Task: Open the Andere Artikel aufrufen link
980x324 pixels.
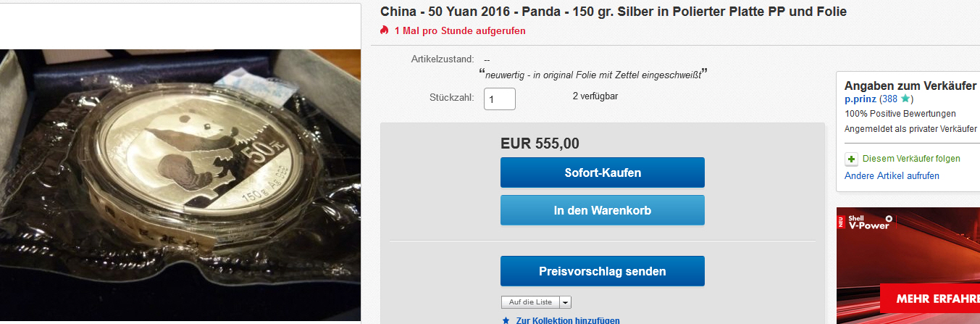Action: click(x=892, y=176)
